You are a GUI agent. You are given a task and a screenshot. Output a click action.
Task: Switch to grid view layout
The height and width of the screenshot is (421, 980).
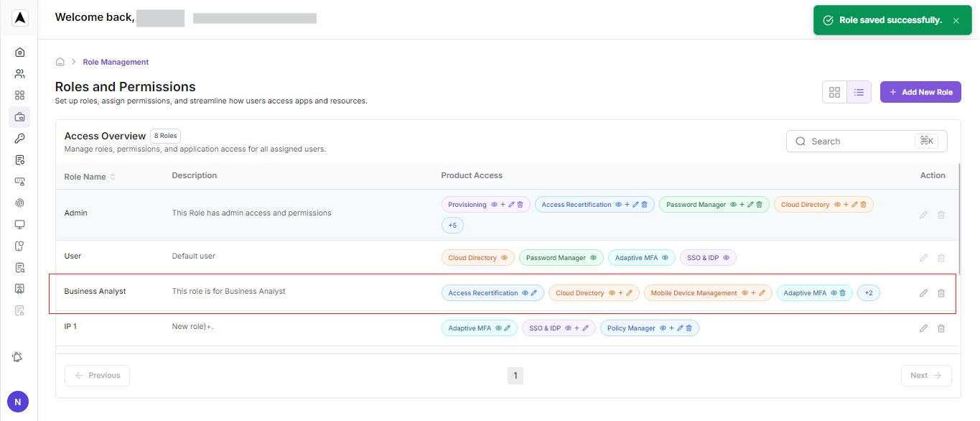[834, 92]
